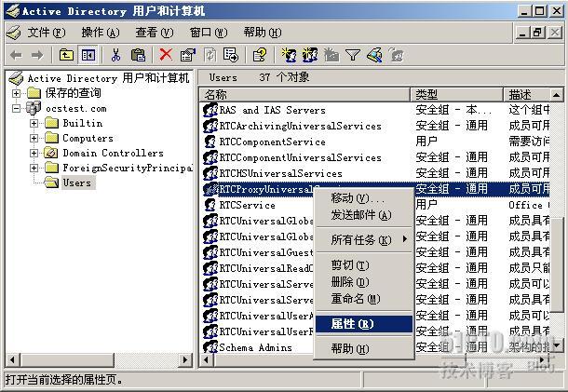Viewport: 568px width, 392px height.
Task: Click the RTCService user icon
Action: tap(210, 205)
